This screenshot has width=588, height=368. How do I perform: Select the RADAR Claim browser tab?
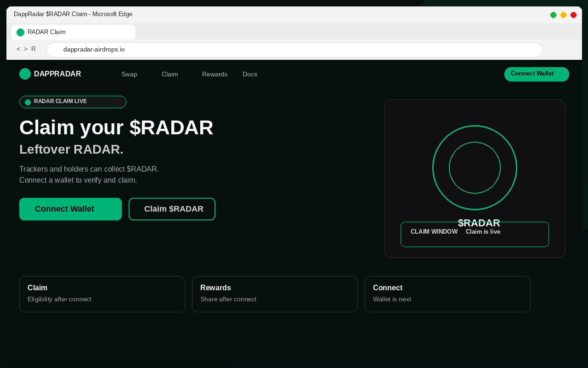(73, 32)
